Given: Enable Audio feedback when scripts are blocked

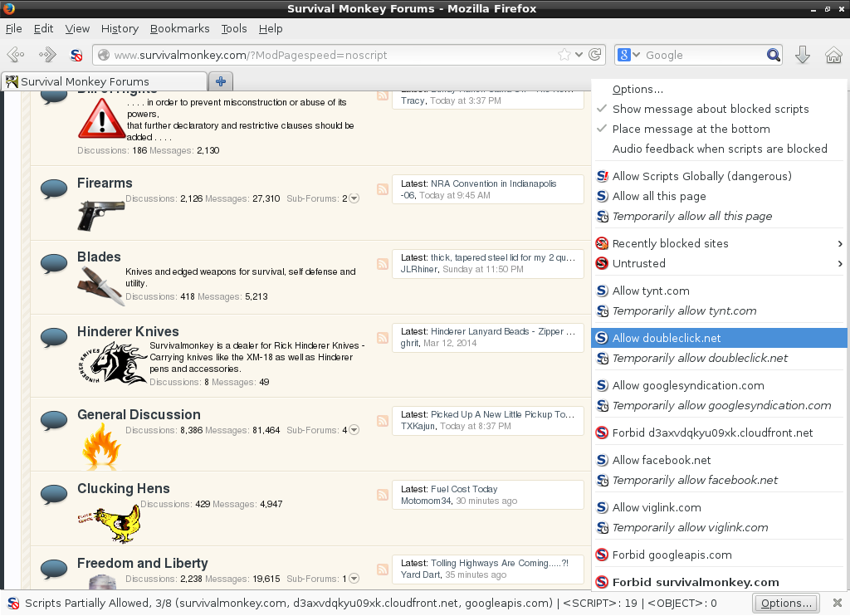Looking at the screenshot, I should tap(720, 149).
